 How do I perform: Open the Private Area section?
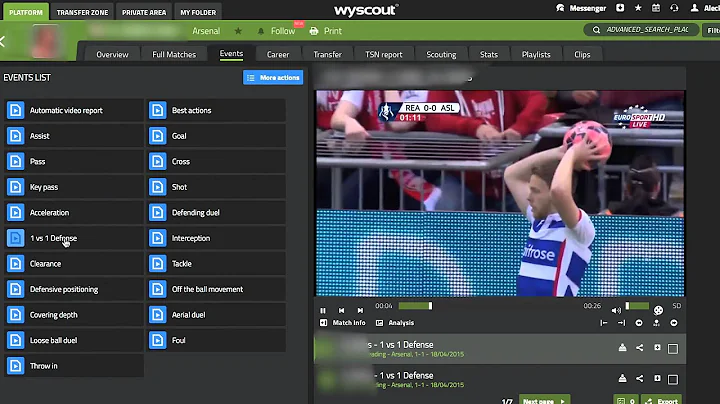click(x=144, y=12)
